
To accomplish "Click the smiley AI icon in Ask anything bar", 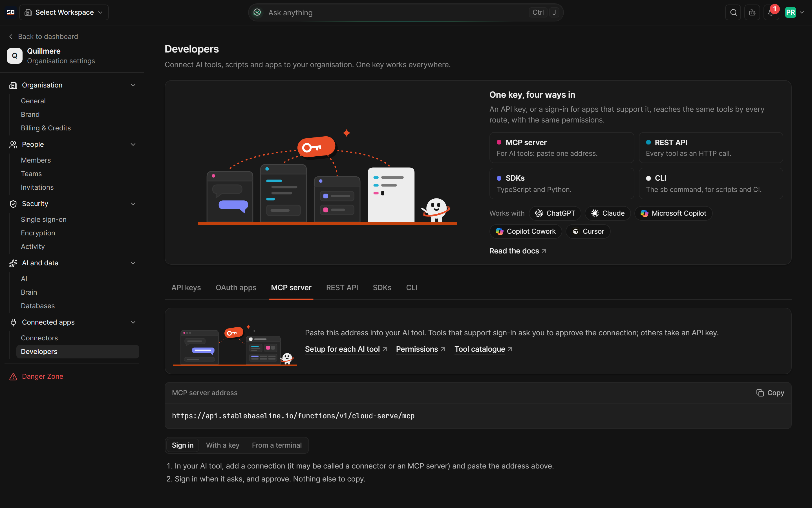I will (257, 12).
